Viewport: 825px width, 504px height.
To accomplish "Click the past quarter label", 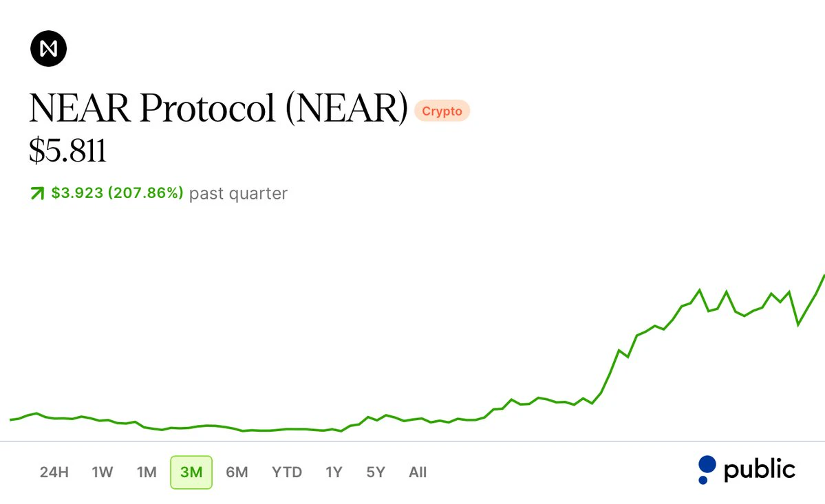I will [x=238, y=193].
